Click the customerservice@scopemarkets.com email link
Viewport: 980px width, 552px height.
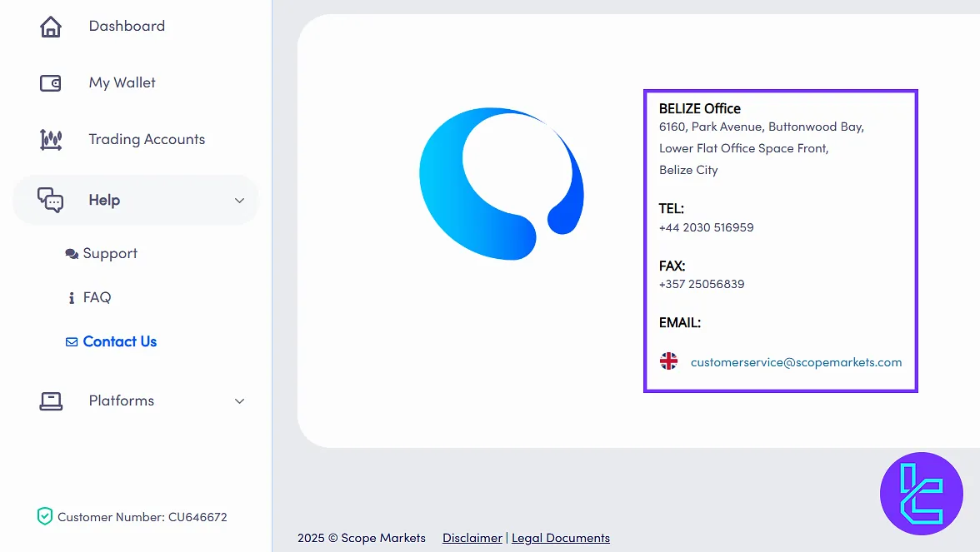point(796,362)
